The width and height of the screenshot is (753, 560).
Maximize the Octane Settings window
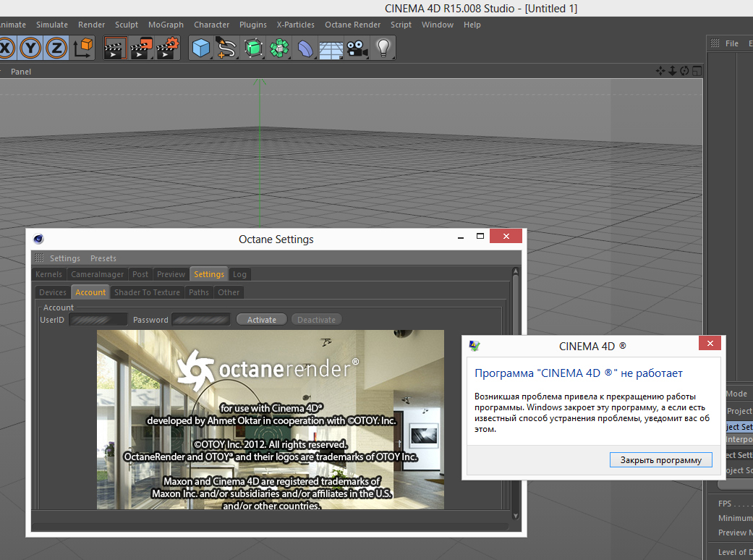click(480, 236)
